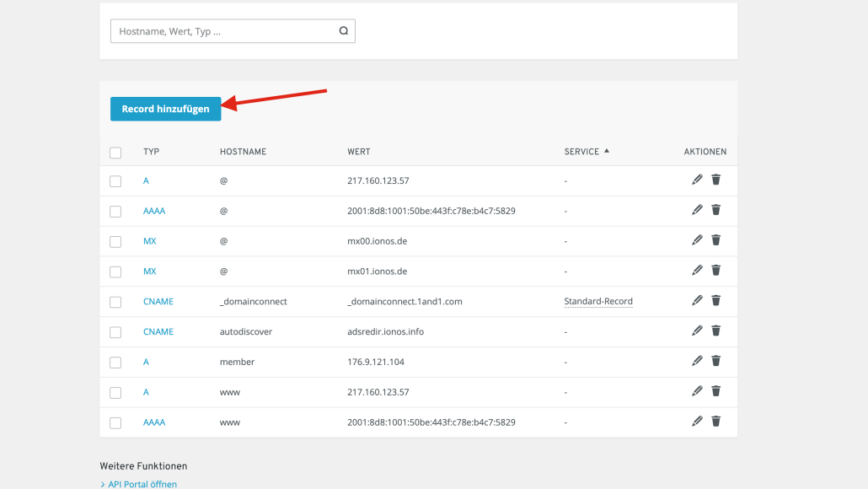
Task: Click the Record hinzufügen button
Action: (x=165, y=109)
